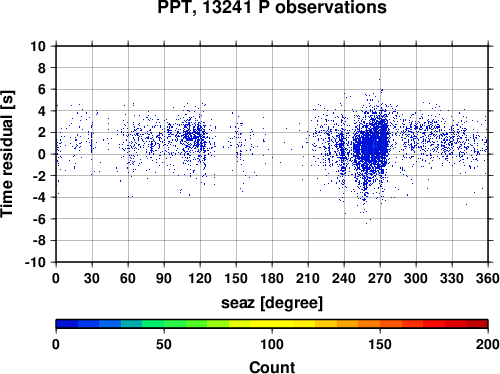Click the x-axis tick label '120'

pyautogui.click(x=200, y=278)
